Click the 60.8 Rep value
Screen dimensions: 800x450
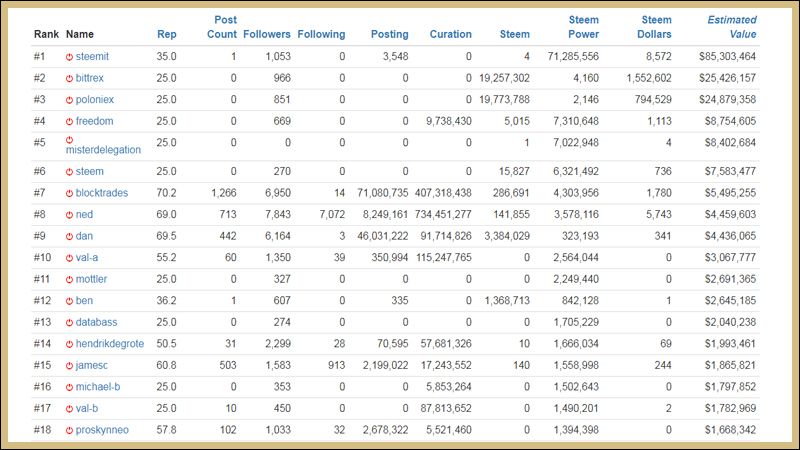pyautogui.click(x=166, y=365)
